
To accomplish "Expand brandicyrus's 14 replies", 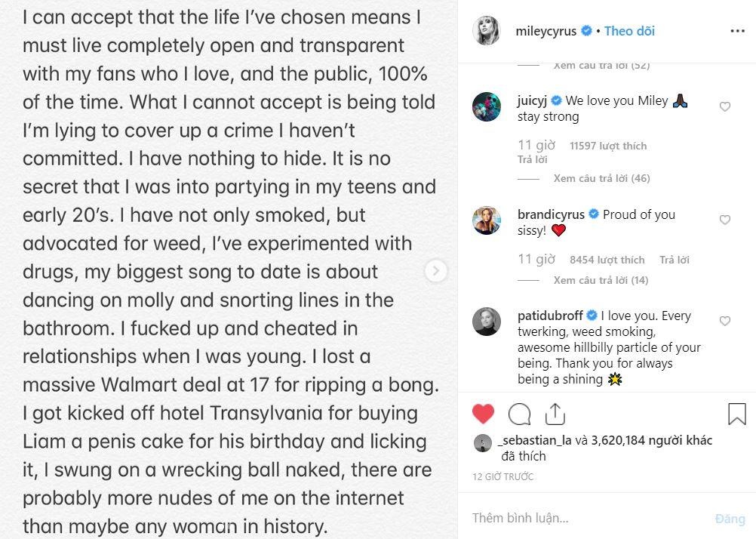I will (601, 281).
